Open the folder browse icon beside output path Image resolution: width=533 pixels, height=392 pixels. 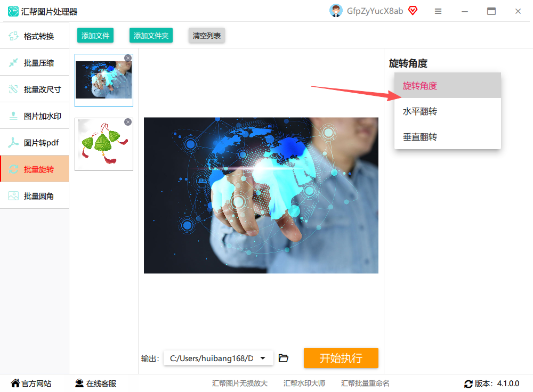(x=283, y=358)
